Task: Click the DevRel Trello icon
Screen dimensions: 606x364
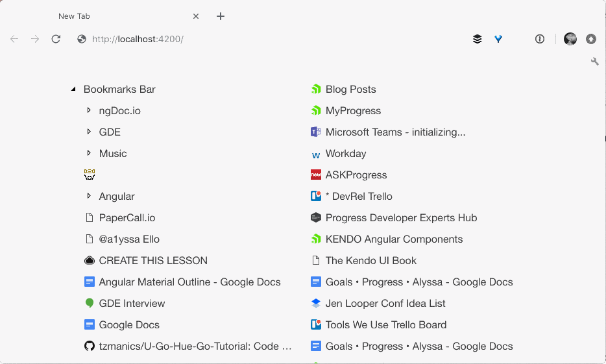Action: pos(316,197)
